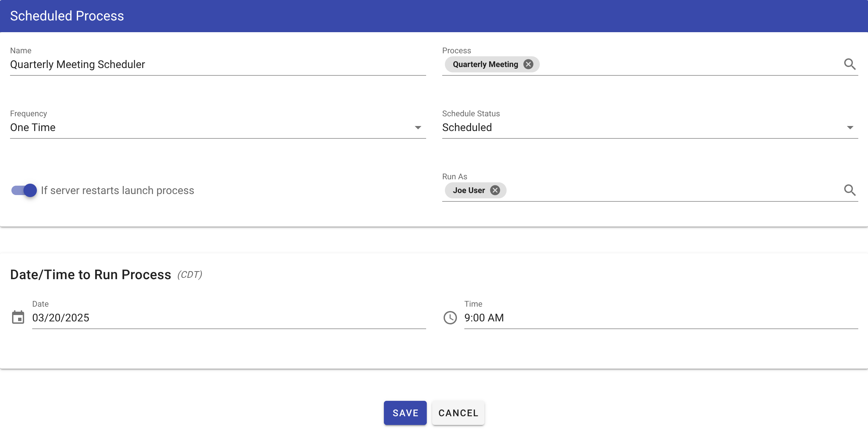Click the Quarterly Meeting process chip
The image size is (868, 434).
click(485, 64)
